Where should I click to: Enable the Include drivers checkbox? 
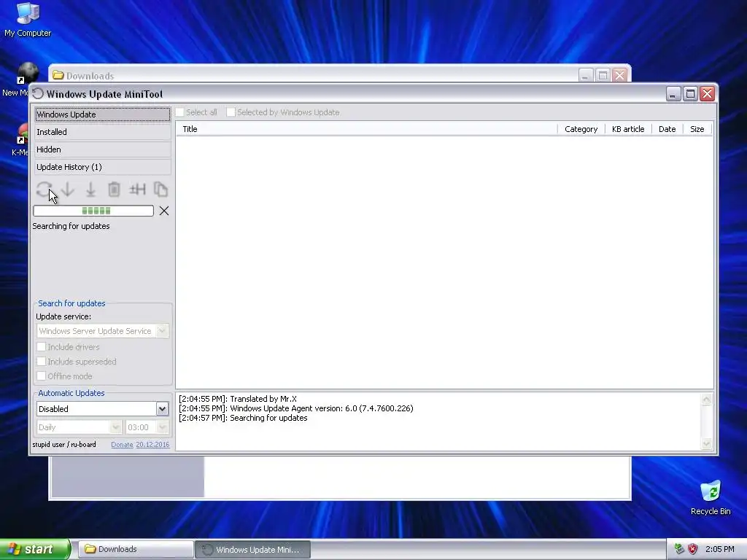point(42,346)
